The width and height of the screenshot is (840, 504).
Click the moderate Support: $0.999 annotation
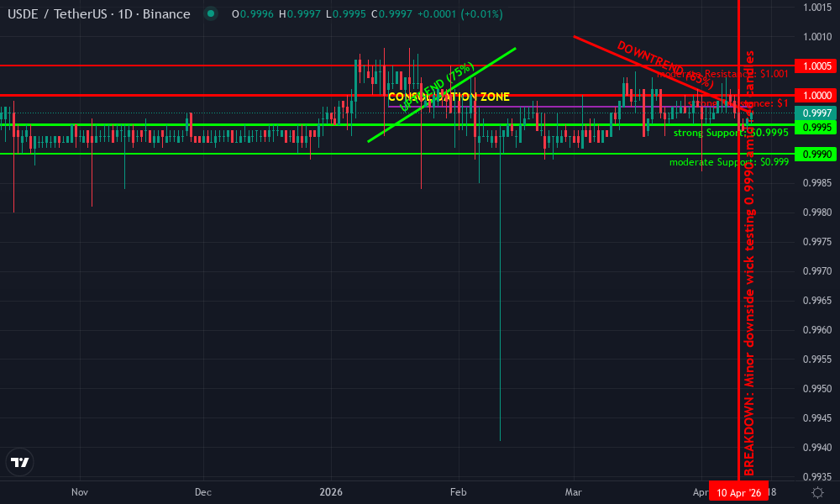click(x=729, y=162)
